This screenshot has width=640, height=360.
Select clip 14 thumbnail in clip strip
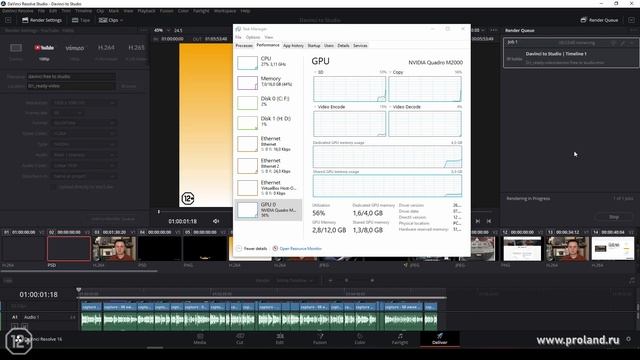coord(613,249)
